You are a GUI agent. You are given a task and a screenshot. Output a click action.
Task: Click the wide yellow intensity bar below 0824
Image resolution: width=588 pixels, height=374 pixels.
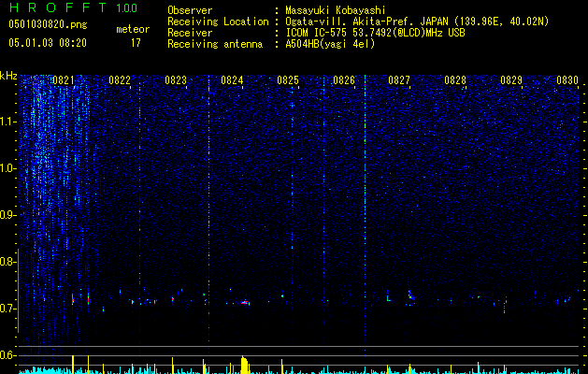244,365
